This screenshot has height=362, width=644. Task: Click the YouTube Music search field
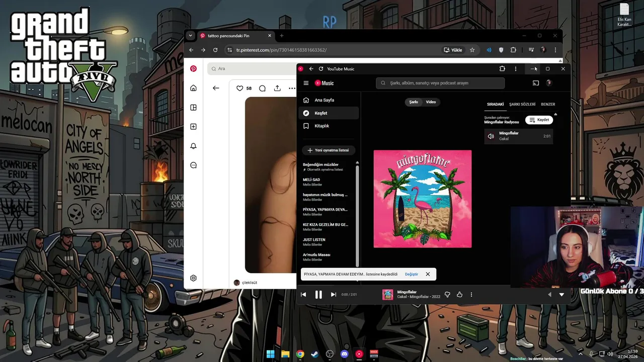point(440,83)
